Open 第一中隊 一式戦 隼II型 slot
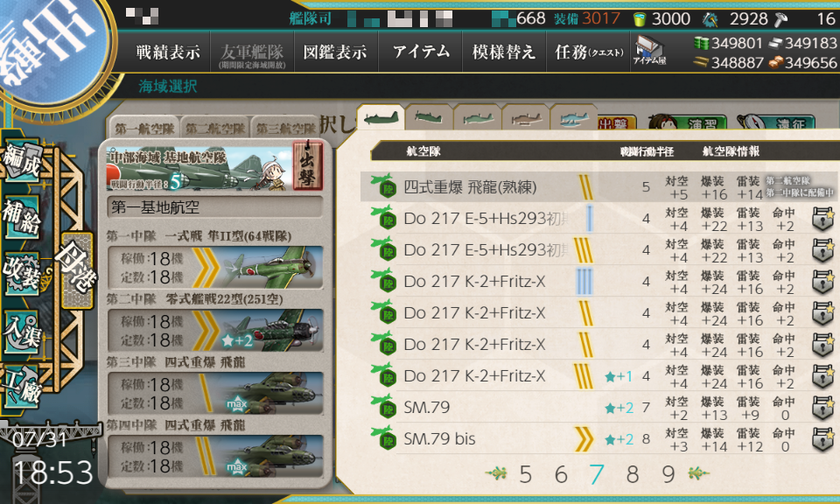 215,267
